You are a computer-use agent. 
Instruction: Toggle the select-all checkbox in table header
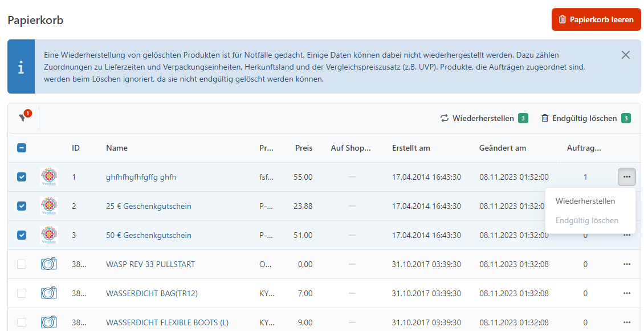tap(22, 148)
